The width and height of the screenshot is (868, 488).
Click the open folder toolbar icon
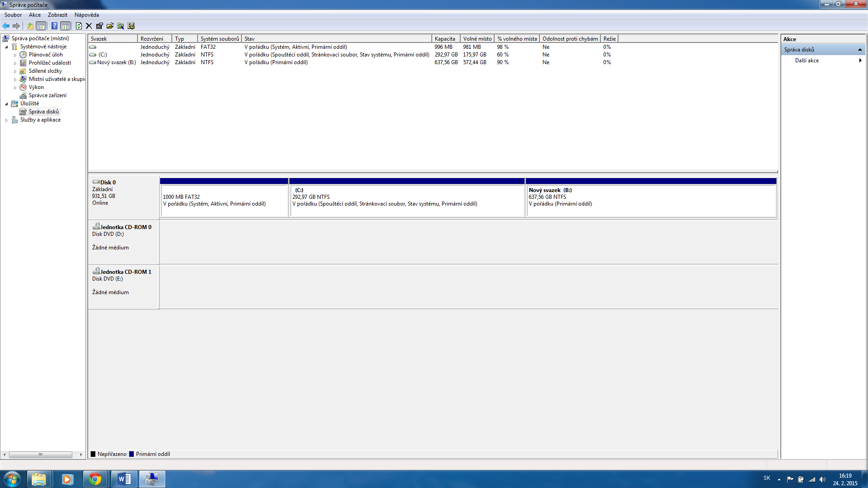[110, 26]
